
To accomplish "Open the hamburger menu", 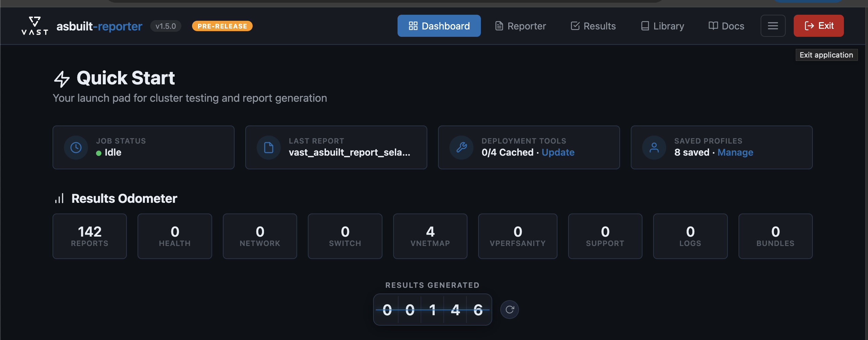I will (x=773, y=26).
